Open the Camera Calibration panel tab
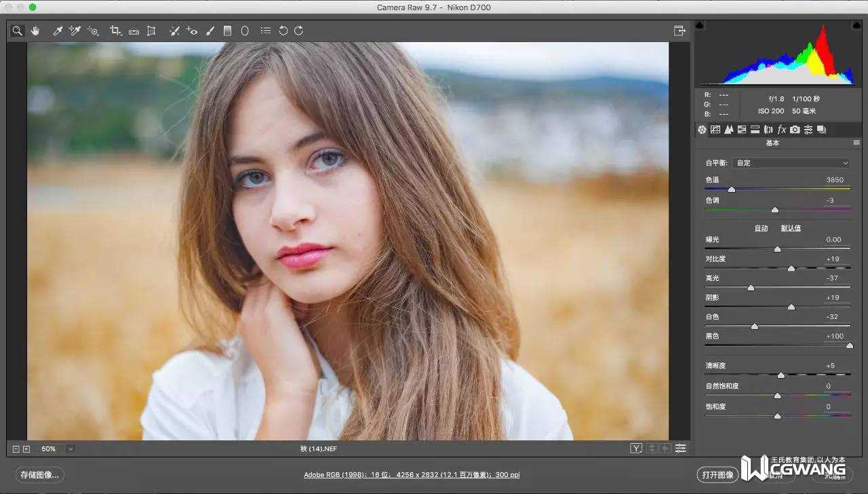This screenshot has height=494, width=868. pos(795,130)
